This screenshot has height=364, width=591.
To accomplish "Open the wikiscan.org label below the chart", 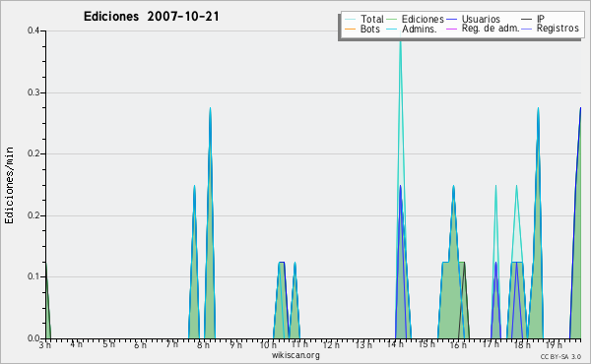I will 295,355.
